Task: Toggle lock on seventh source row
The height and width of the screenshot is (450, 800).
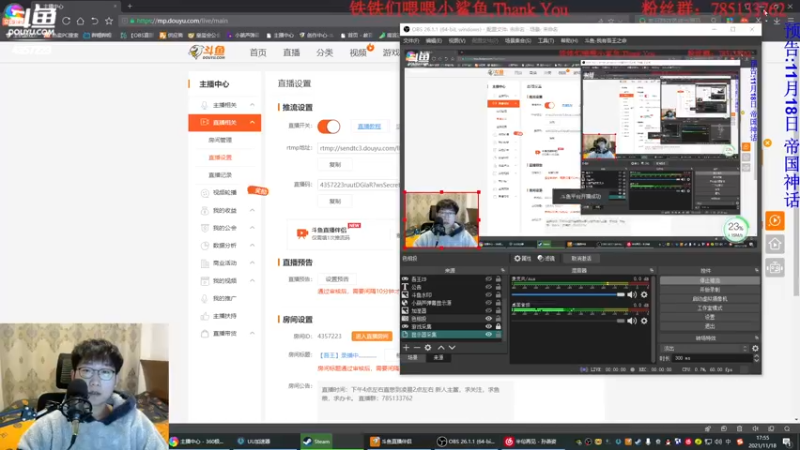Action: (x=498, y=326)
